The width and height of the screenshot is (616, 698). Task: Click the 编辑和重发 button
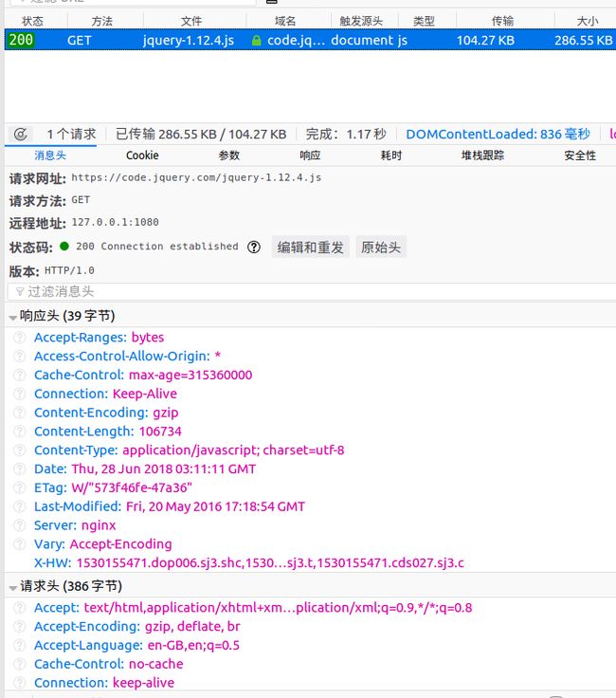point(311,248)
